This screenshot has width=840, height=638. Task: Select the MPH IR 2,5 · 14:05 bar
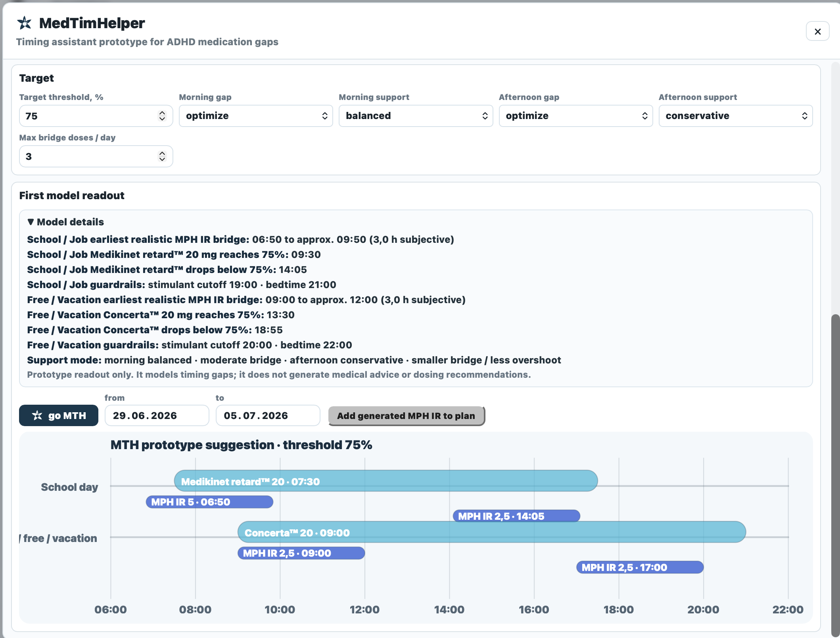click(x=516, y=516)
